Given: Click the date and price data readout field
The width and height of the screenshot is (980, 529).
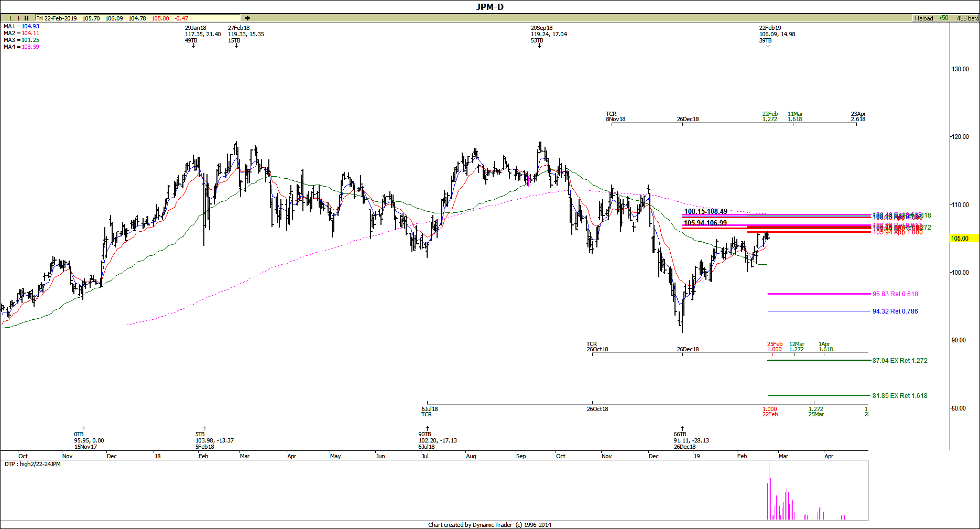Looking at the screenshot, I should click(137, 18).
